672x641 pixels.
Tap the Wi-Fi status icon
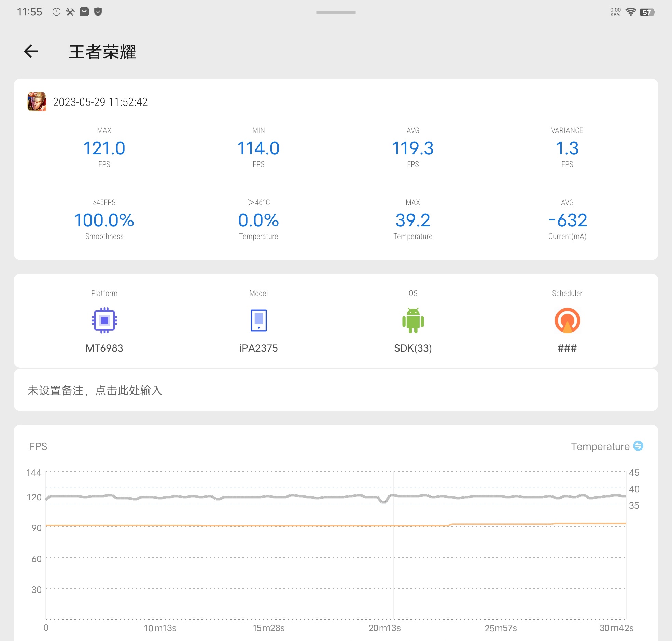point(631,12)
